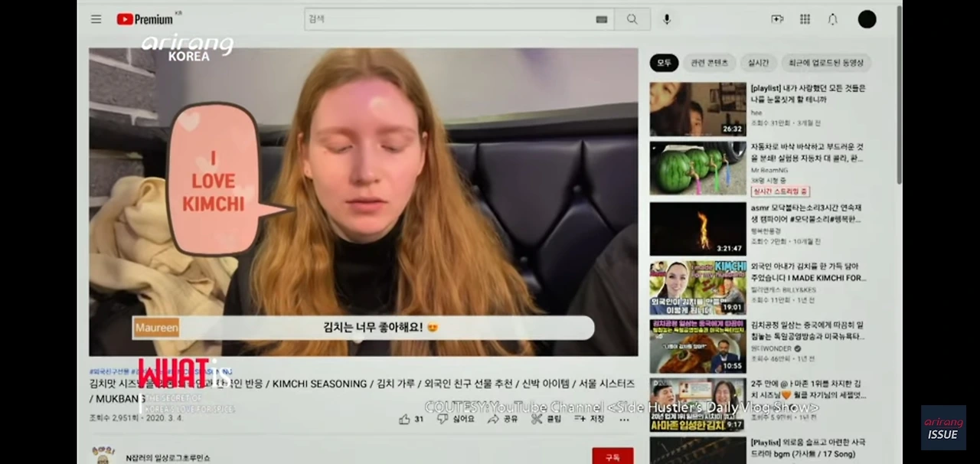The image size is (980, 464).
Task: Click the Mr BeamNG channel name
Action: (769, 170)
